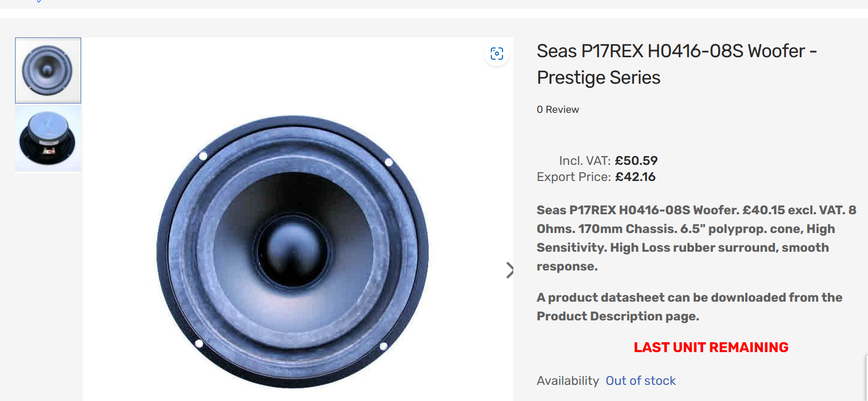The image size is (868, 401).
Task: Click the LAST UNIT REMAINING notice
Action: tap(711, 347)
